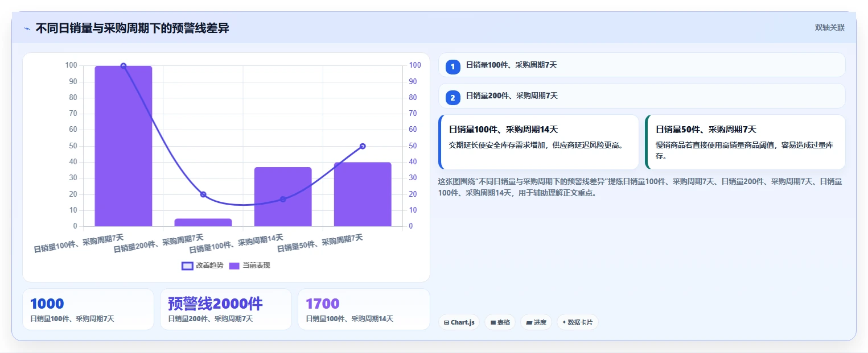The width and height of the screenshot is (868, 353).
Task: Click the Chart.js tag
Action: (x=459, y=322)
